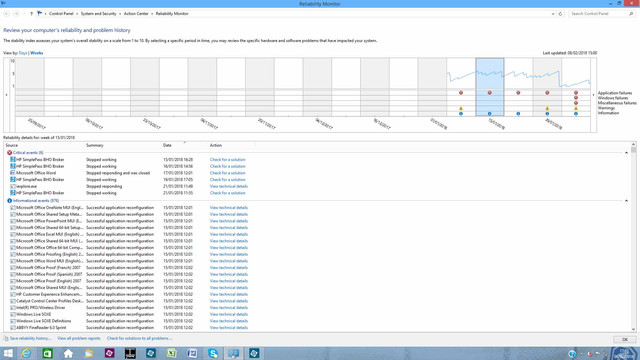Open Excel icon in the taskbar
The height and width of the screenshot is (360, 640).
tap(171, 353)
